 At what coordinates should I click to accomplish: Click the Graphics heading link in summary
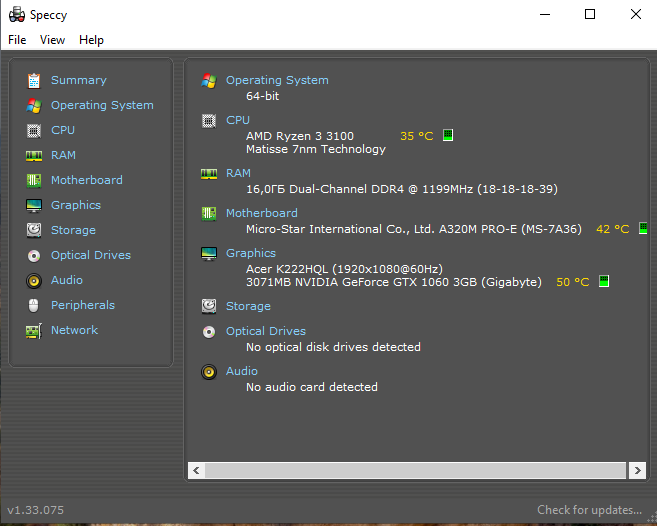click(x=251, y=253)
